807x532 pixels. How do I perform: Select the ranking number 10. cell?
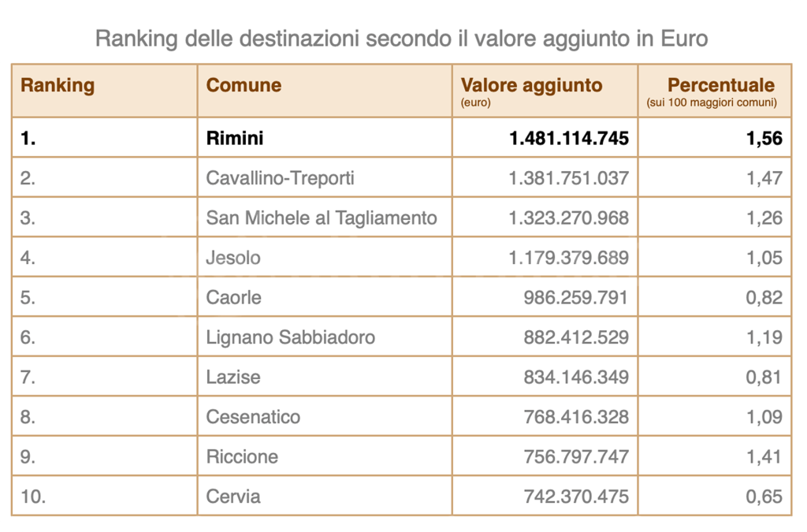(x=33, y=497)
